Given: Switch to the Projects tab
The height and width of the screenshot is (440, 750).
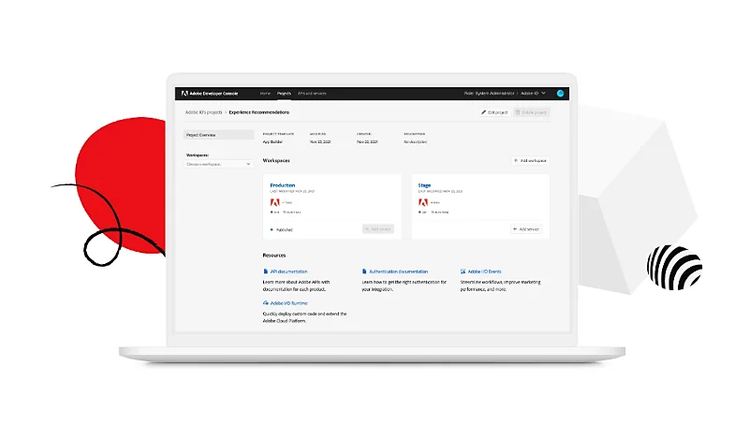Looking at the screenshot, I should coord(284,93).
